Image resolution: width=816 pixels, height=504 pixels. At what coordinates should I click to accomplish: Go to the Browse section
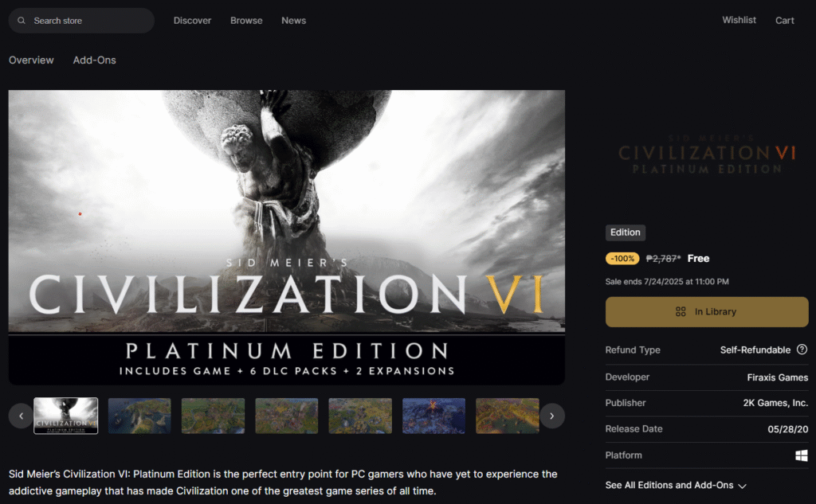tap(246, 21)
